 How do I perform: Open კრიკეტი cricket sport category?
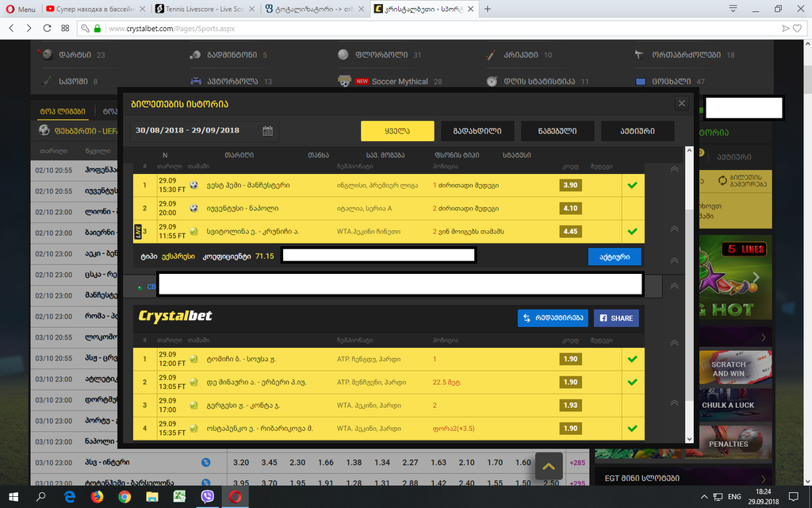click(521, 55)
